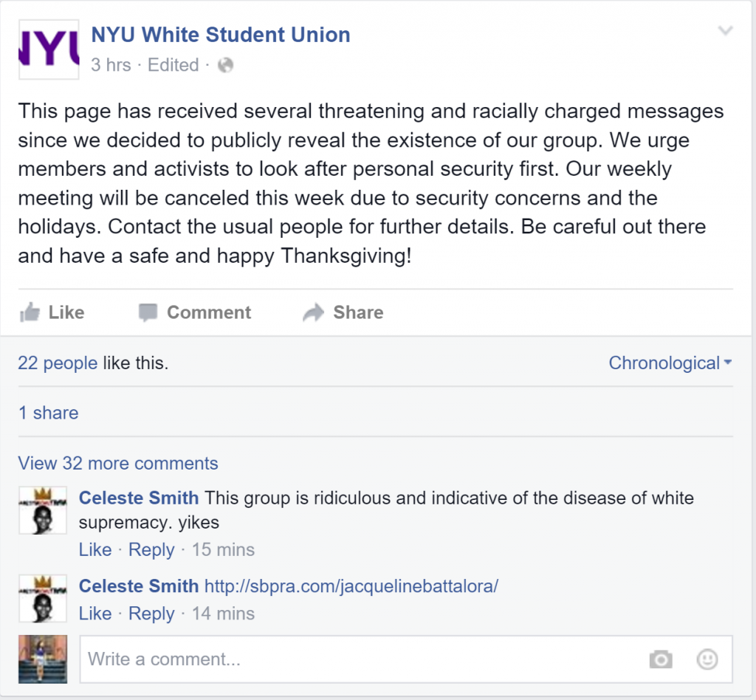
Task: Click the speech bubble Comment icon
Action: coord(148,312)
